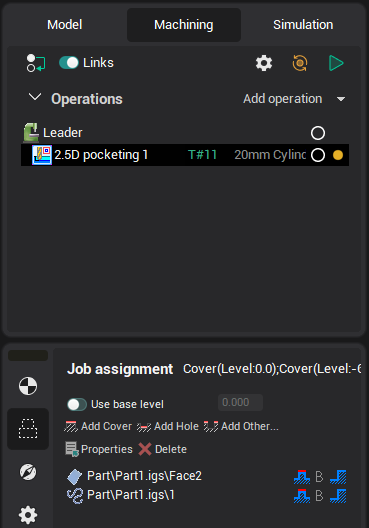Click the hatched bottom-level icon on Face2 row
The image size is (369, 528).
338,477
